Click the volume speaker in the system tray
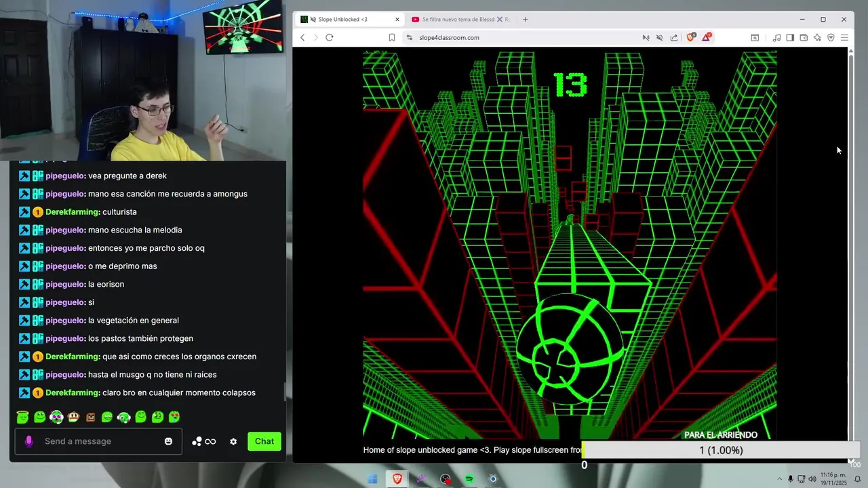The width and height of the screenshot is (868, 488). click(x=812, y=479)
